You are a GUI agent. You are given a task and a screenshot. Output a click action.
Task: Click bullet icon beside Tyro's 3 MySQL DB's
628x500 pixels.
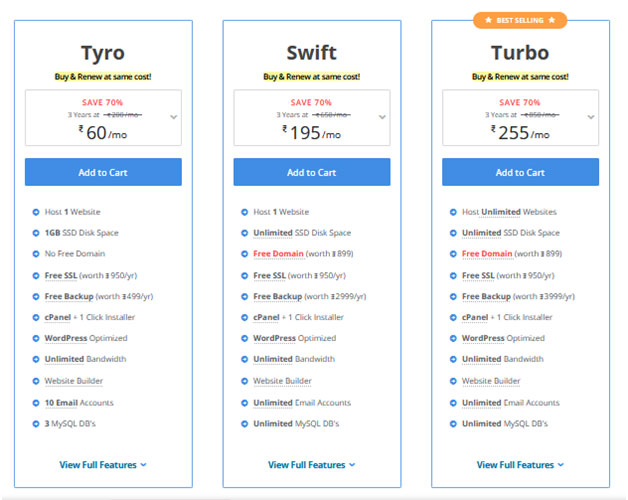point(36,424)
